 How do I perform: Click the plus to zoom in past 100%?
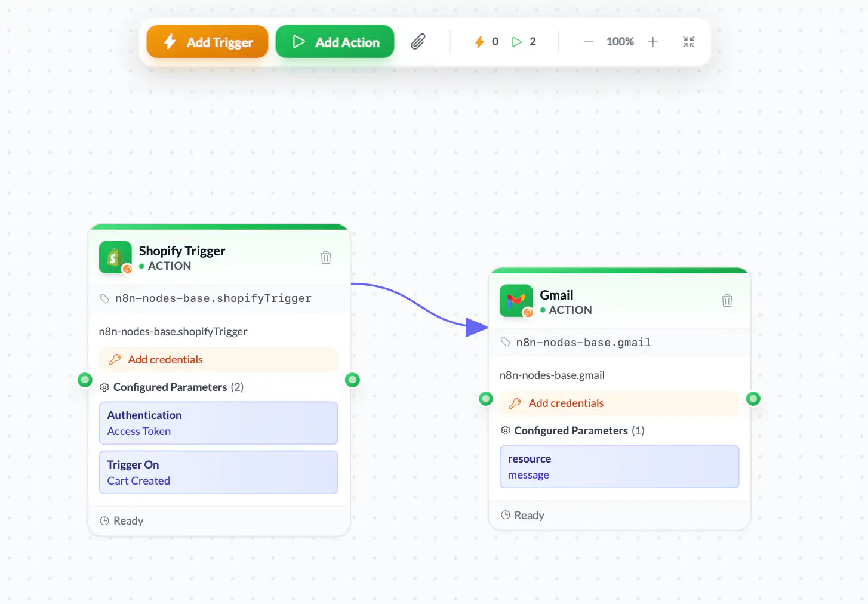[x=652, y=42]
